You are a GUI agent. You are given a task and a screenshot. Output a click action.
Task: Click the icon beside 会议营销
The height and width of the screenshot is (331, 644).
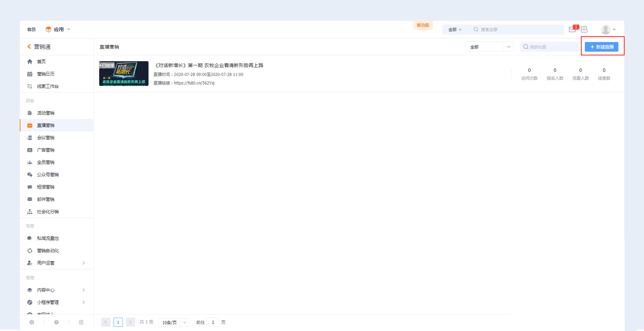(x=30, y=138)
